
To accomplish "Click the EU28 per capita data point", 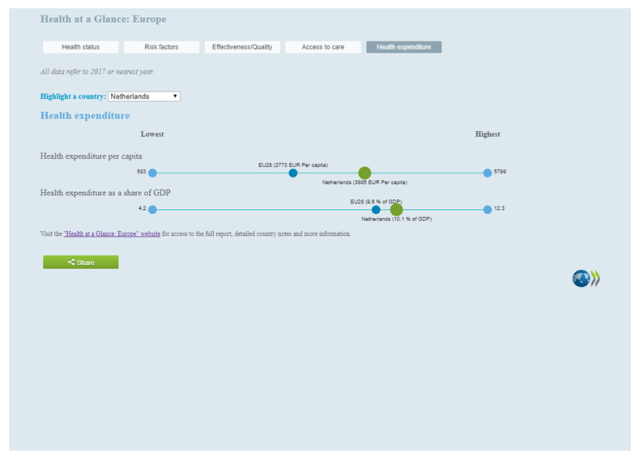I will [x=293, y=173].
